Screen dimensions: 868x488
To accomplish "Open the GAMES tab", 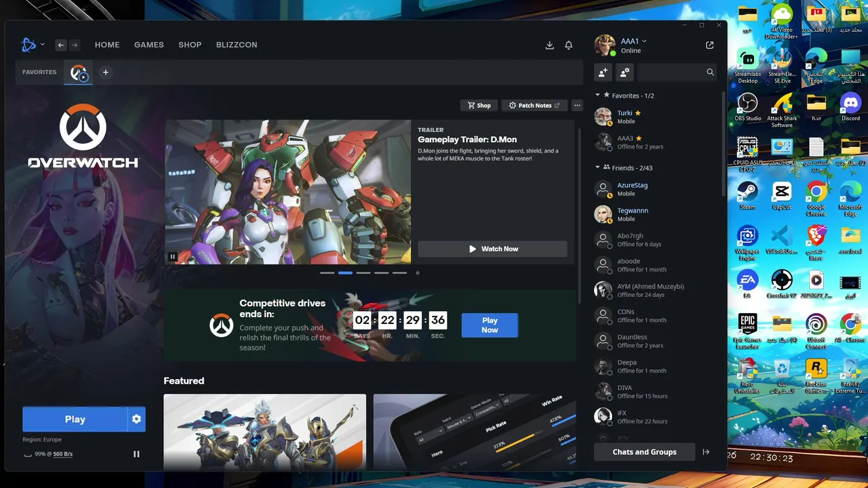I will coord(149,45).
